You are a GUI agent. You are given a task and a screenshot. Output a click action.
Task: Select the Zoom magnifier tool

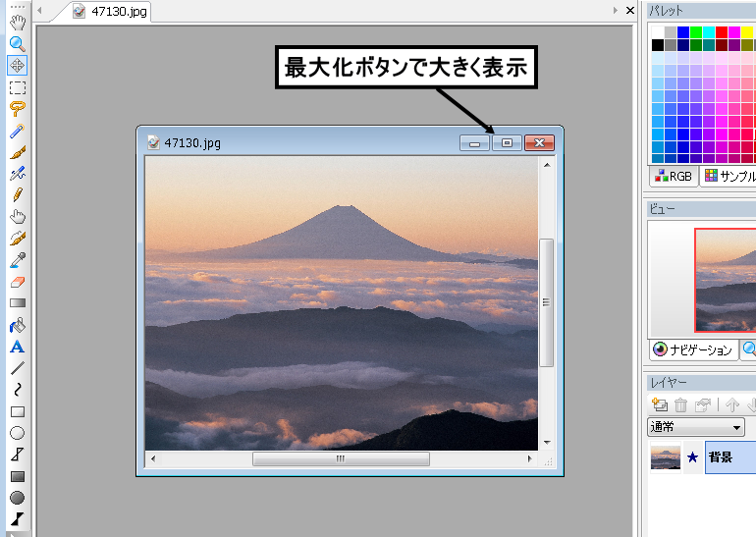point(17,43)
